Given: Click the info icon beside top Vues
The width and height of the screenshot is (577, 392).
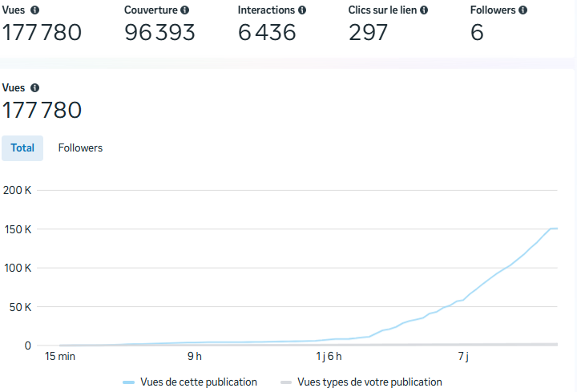Looking at the screenshot, I should pos(34,10).
